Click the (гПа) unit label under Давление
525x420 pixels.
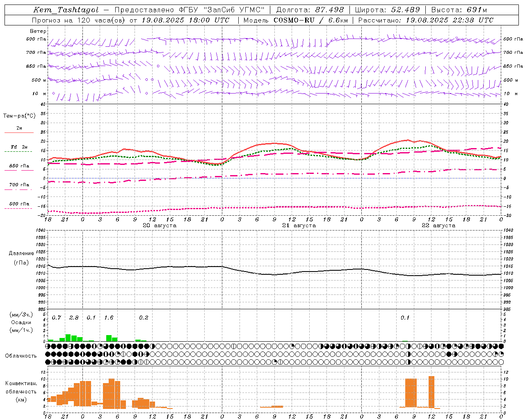tap(21, 262)
